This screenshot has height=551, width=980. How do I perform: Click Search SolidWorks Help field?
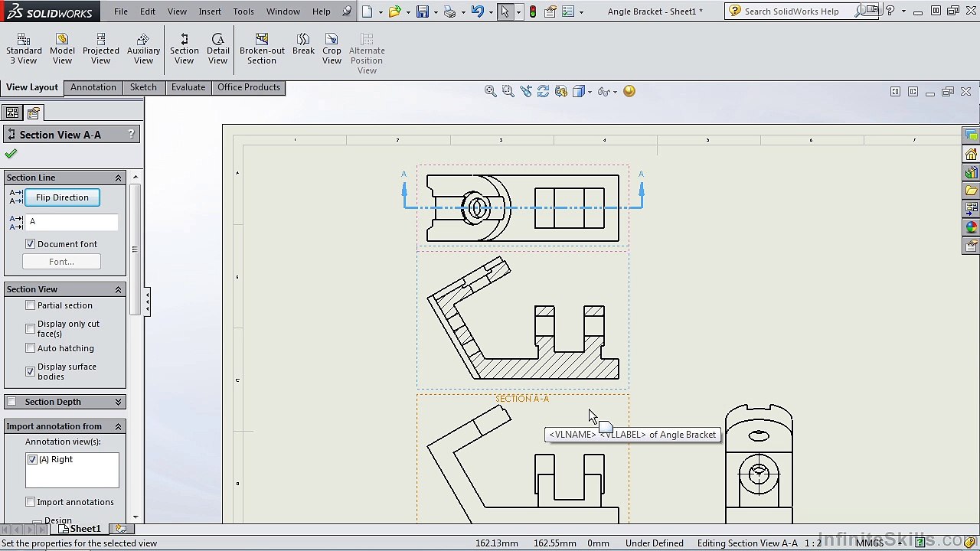[791, 11]
